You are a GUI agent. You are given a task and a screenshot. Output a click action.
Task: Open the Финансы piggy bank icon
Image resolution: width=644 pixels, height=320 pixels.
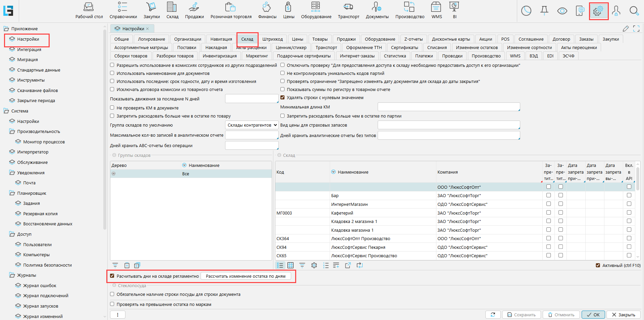[x=267, y=7]
